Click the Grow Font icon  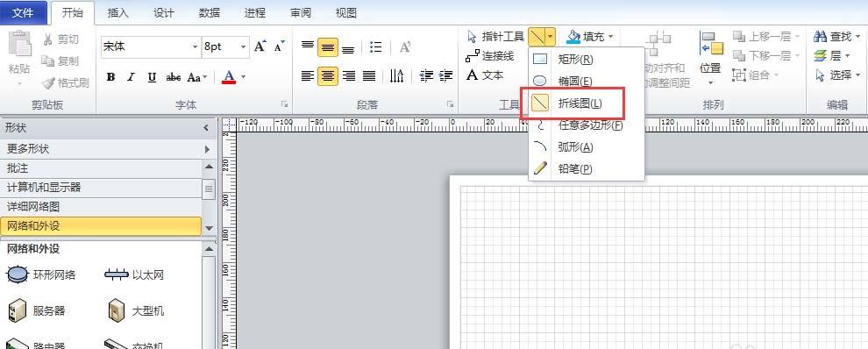point(260,46)
